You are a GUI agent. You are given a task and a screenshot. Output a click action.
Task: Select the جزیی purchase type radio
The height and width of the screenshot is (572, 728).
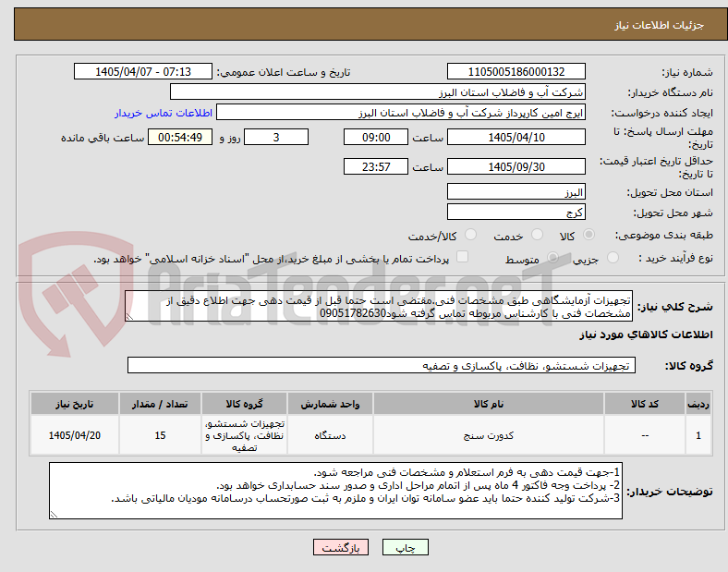[x=613, y=258]
